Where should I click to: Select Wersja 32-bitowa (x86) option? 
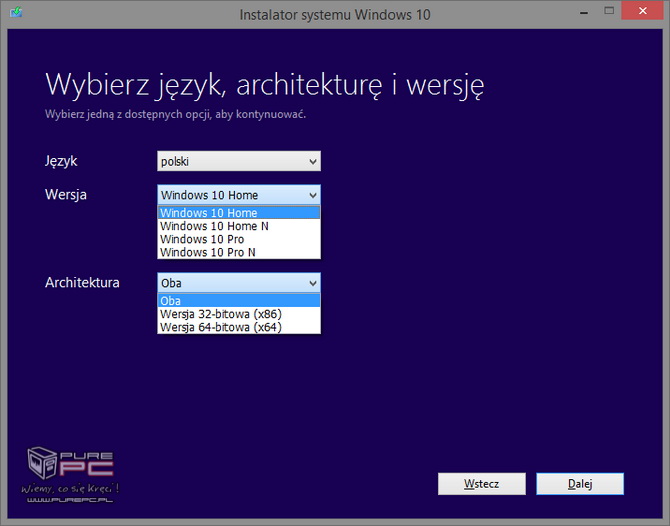tap(239, 314)
